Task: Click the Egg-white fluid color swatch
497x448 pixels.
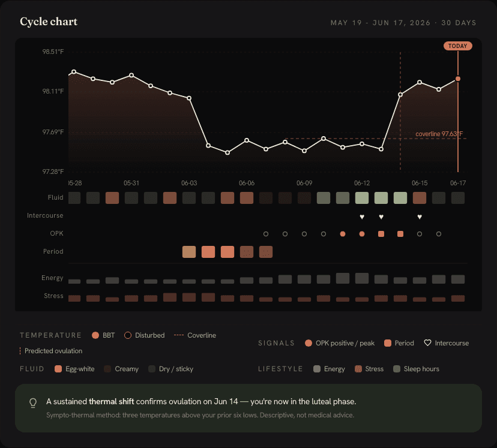Action: point(58,369)
